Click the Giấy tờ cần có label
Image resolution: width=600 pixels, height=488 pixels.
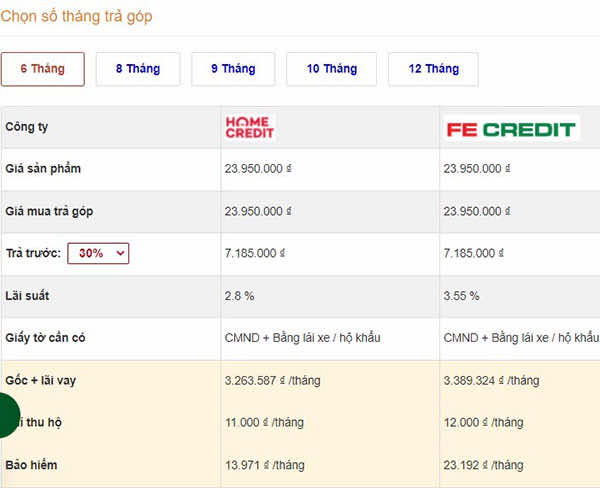[45, 338]
